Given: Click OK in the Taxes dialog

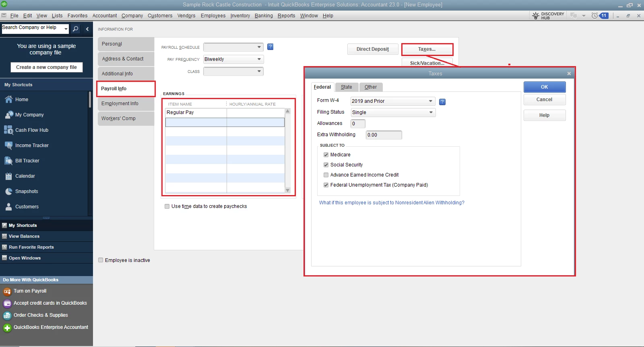Looking at the screenshot, I should coord(545,87).
